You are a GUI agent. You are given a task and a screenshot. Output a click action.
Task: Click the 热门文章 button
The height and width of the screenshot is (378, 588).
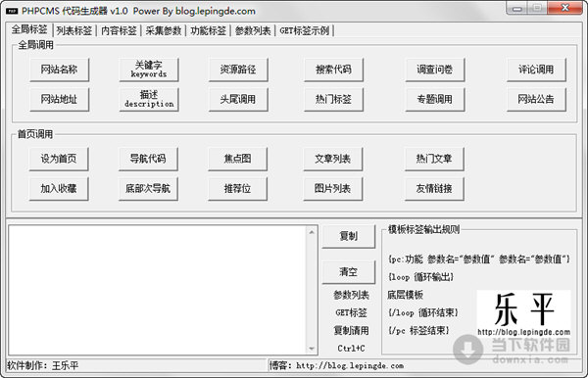coord(434,159)
